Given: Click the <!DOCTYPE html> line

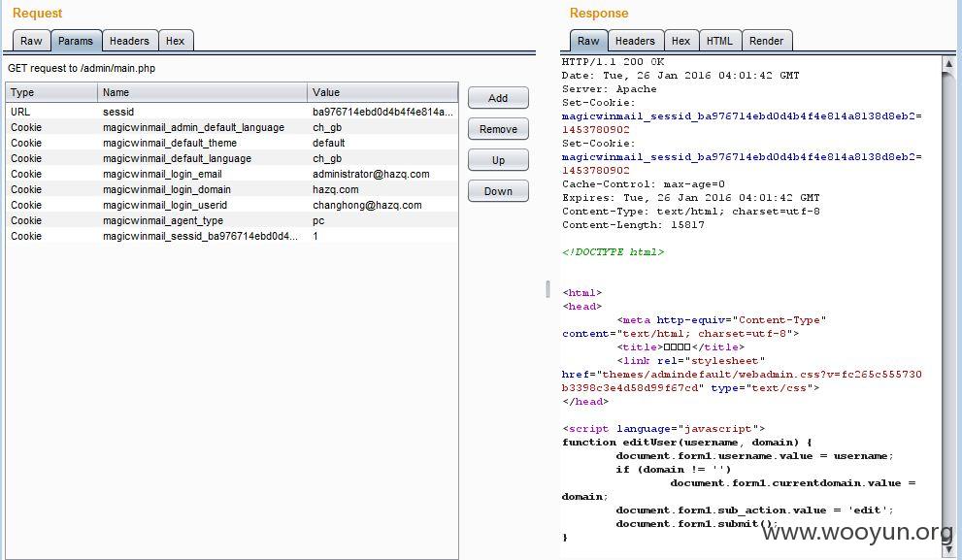Looking at the screenshot, I should tap(613, 252).
